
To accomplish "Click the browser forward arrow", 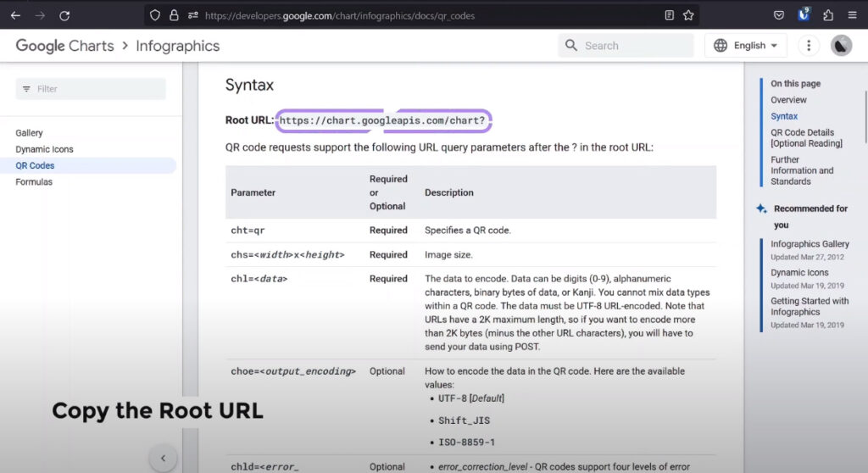I will (40, 15).
